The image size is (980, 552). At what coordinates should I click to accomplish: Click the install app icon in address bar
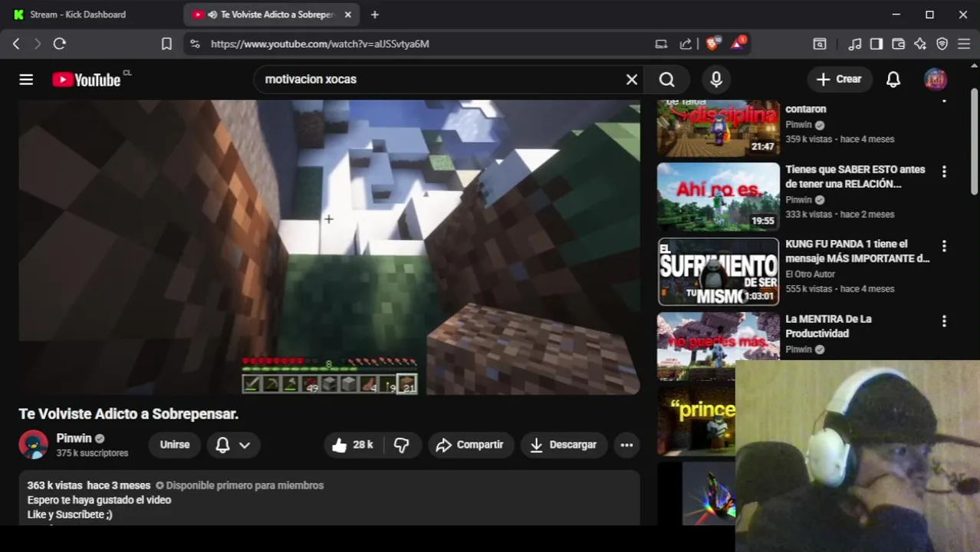[661, 44]
